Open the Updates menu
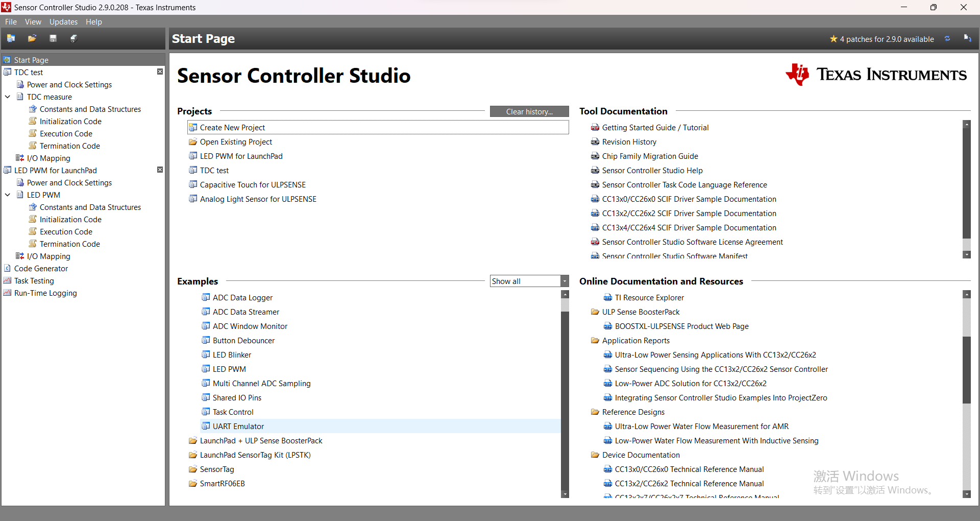The image size is (980, 521). click(x=63, y=21)
